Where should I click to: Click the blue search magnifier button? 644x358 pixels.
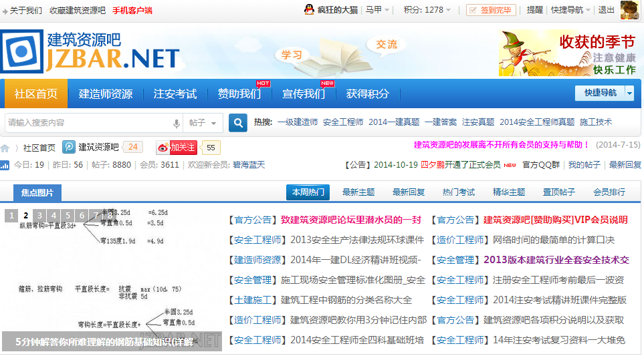[x=238, y=123]
